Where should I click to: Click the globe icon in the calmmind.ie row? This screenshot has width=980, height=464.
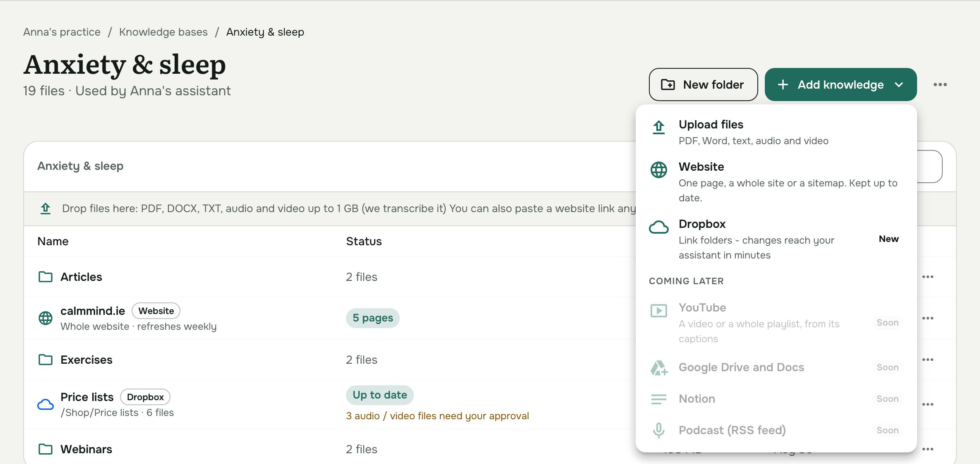coord(46,318)
